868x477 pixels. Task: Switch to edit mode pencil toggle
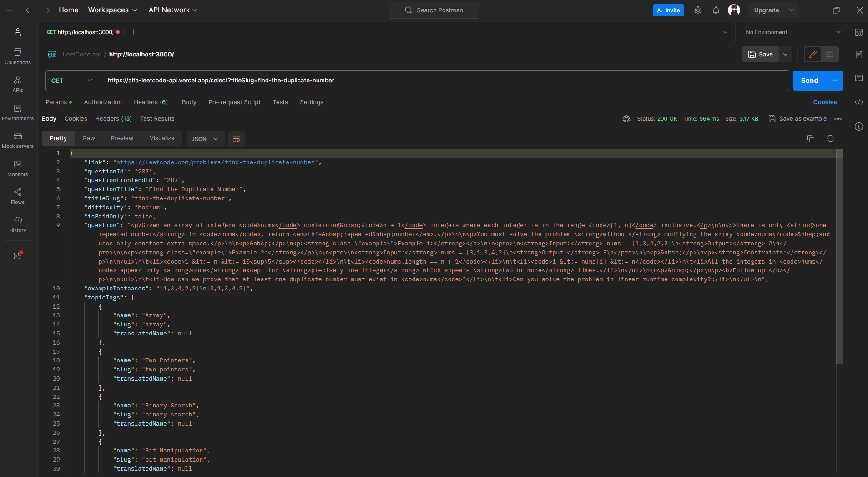click(813, 54)
